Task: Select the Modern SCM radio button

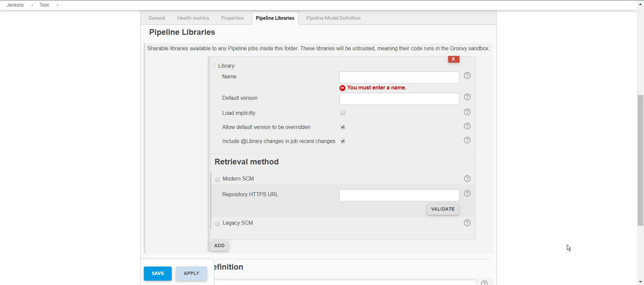Action: 218,180
